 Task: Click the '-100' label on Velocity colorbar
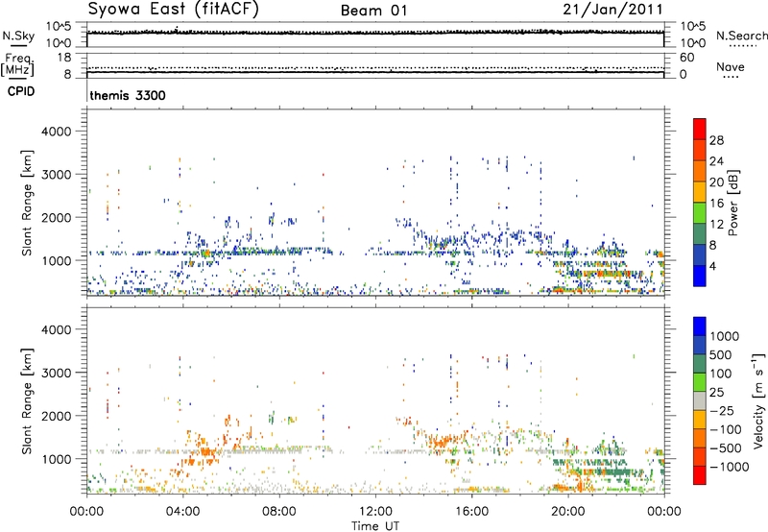(725, 429)
